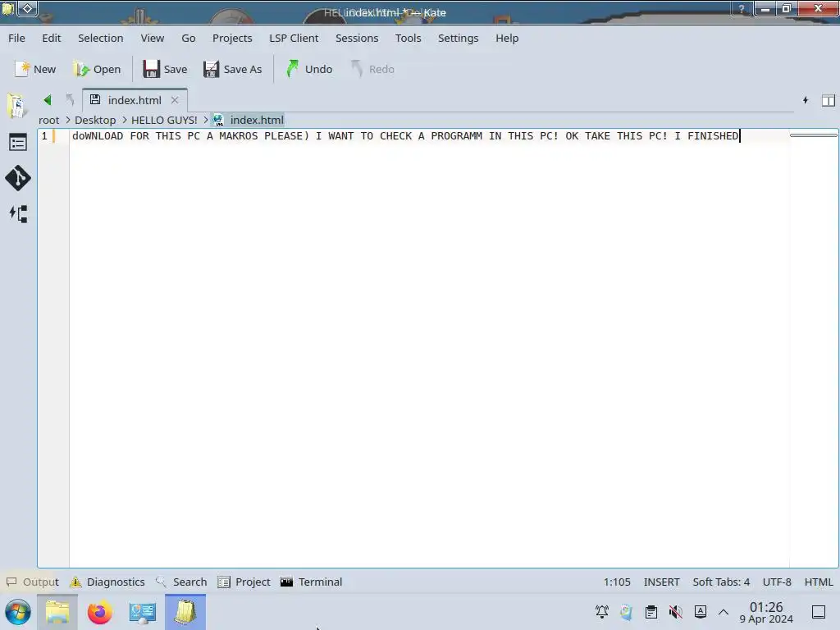This screenshot has width=840, height=630.
Task: Open clipboard tray icon
Action: (x=651, y=612)
